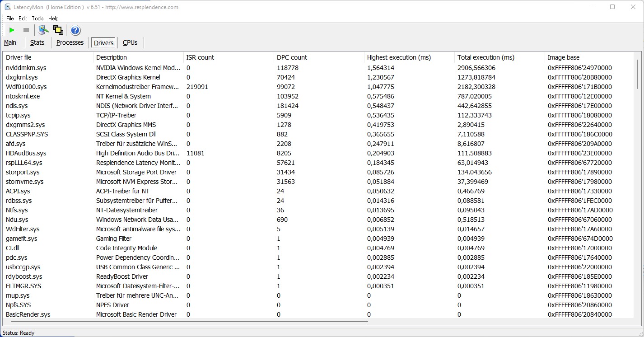The width and height of the screenshot is (644, 337).
Task: Select the FLTMGR.SYS driver row
Action: point(318,286)
